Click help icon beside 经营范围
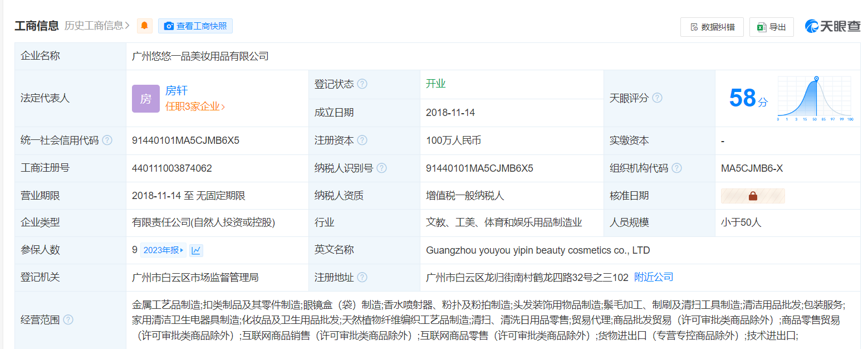 (68, 320)
